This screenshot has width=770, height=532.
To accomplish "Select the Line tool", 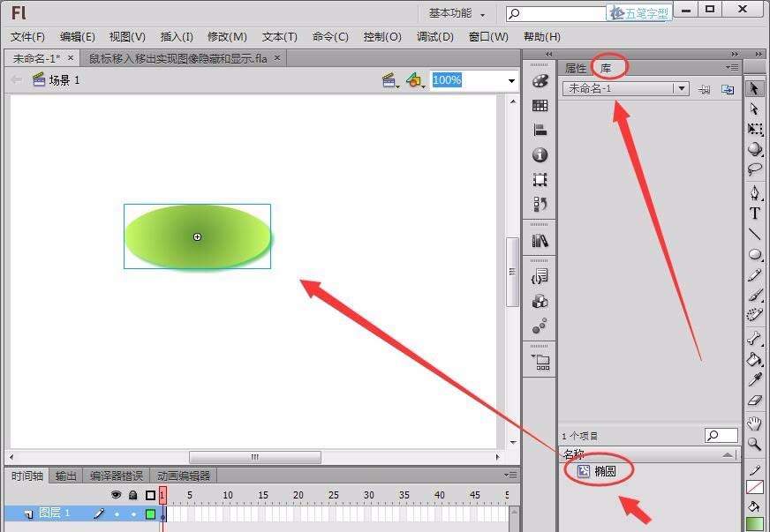I will (x=755, y=234).
